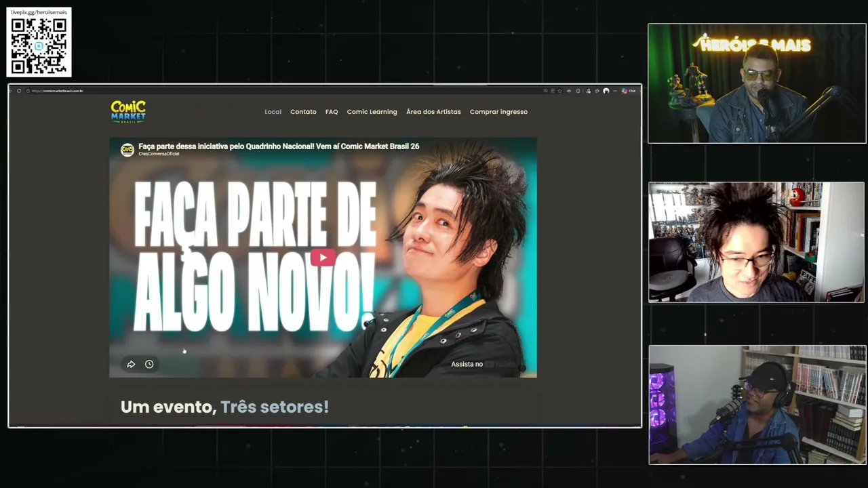This screenshot has height=488, width=868.
Task: Click the Comic Market Brasil logo
Action: 128,112
